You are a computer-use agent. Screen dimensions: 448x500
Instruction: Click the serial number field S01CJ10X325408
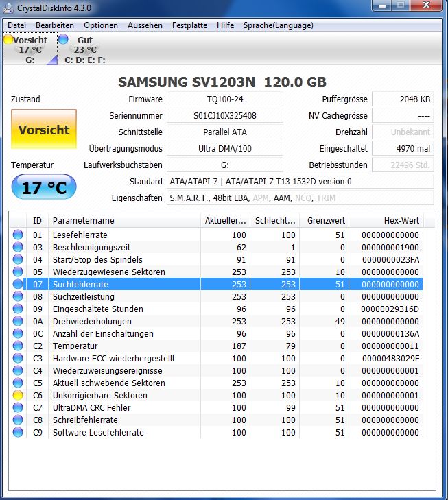225,116
